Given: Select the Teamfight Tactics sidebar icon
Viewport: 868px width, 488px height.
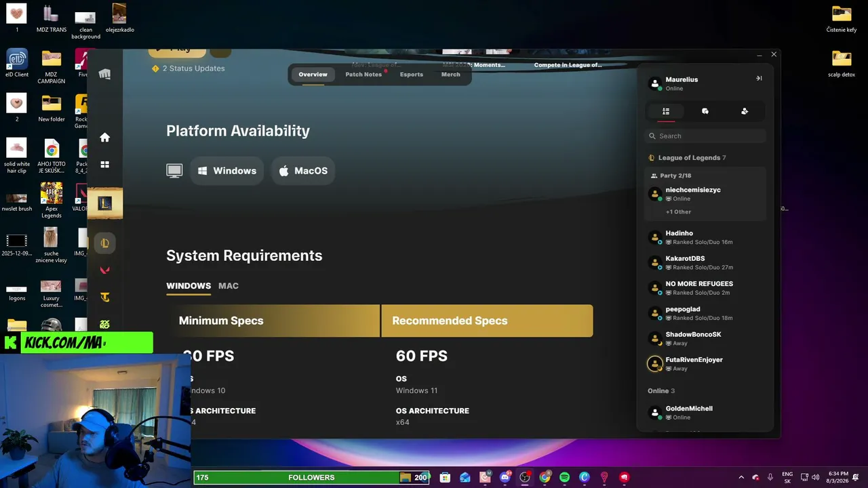Looking at the screenshot, I should pyautogui.click(x=104, y=297).
